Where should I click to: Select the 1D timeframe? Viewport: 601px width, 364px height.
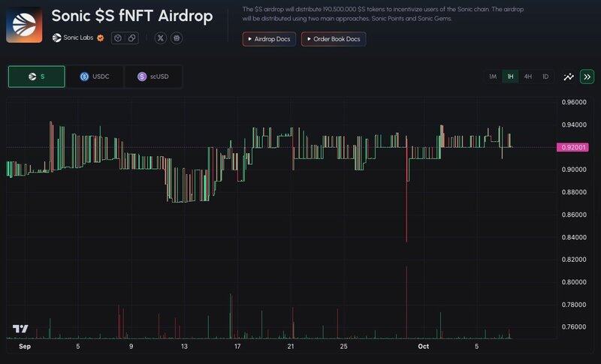545,77
